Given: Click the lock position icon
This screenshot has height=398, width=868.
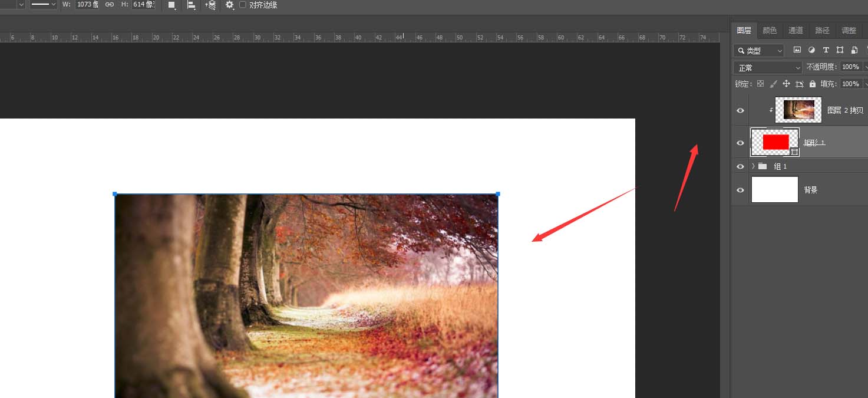Looking at the screenshot, I should tap(786, 83).
